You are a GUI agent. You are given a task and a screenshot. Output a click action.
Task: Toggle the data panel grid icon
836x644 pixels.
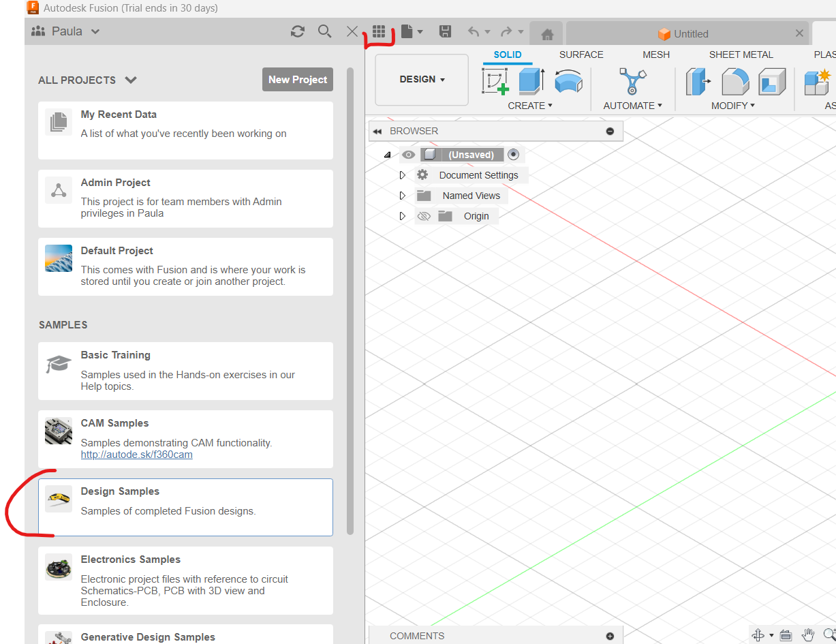click(x=379, y=31)
